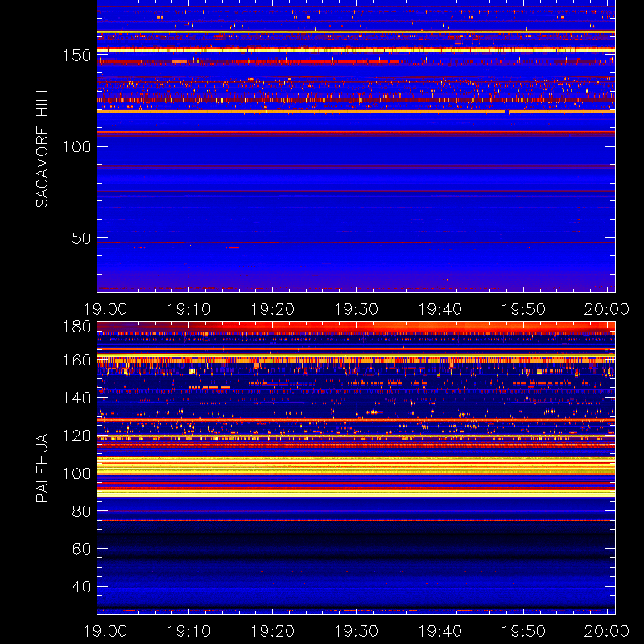The height and width of the screenshot is (644, 644).
Task: Click 19:00 time label under Palehua plot
Action: point(105,631)
